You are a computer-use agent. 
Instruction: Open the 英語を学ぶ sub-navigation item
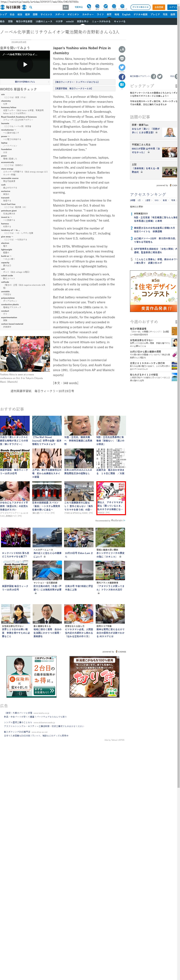coord(83,21)
